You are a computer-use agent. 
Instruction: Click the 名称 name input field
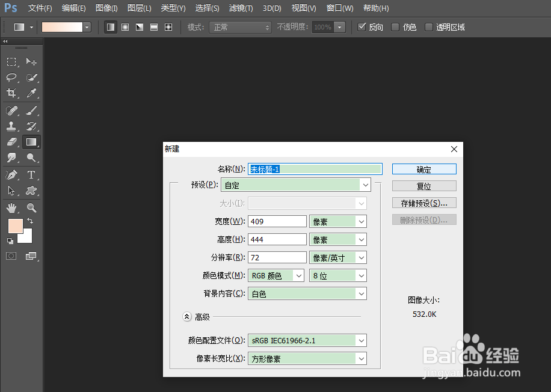tap(315, 170)
